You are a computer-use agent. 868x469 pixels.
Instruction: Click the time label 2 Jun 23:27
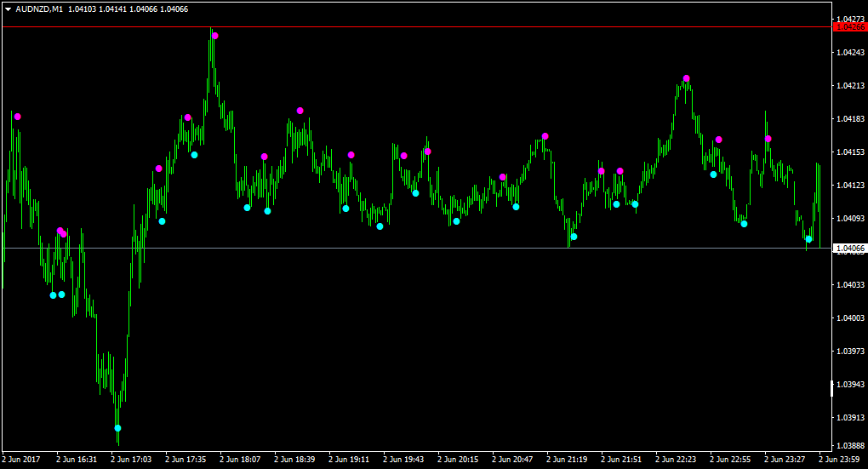(x=785, y=460)
